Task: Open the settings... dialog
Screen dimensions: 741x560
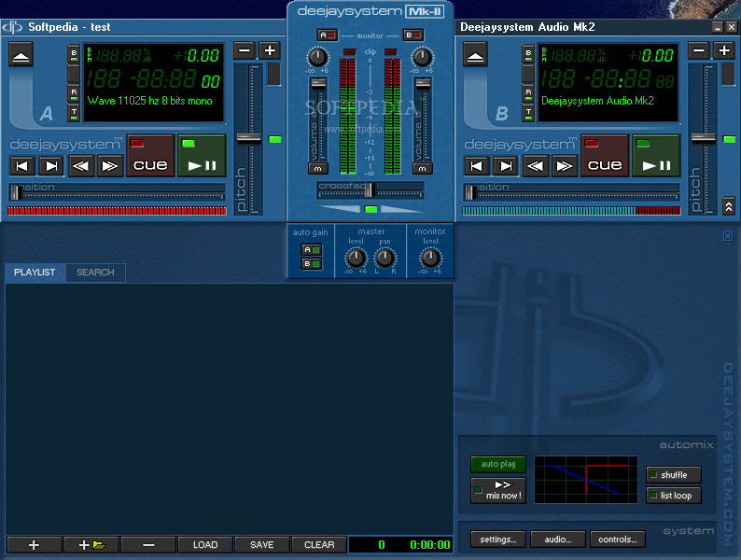Action: 498,539
